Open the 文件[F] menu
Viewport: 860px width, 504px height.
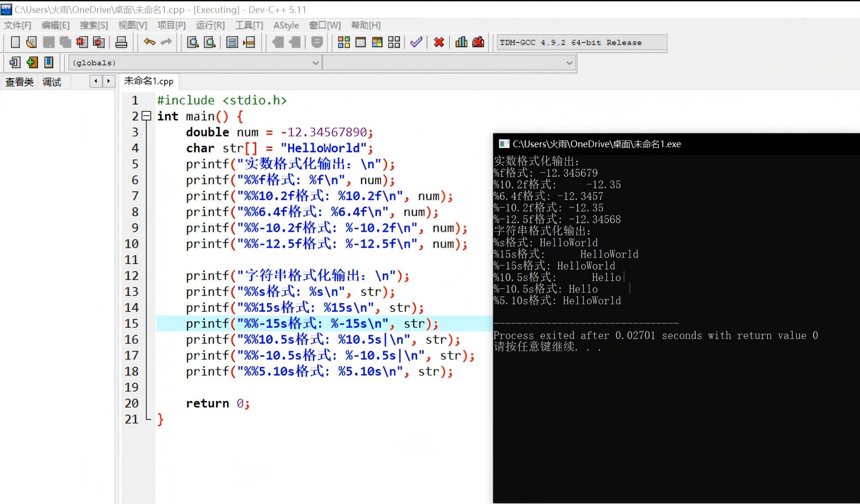coord(17,25)
